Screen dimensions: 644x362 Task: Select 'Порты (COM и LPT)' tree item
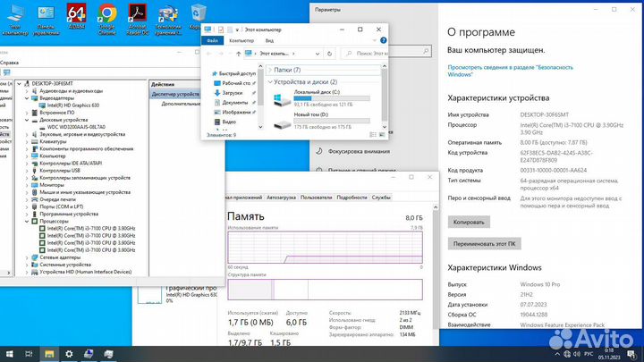pyautogui.click(x=61, y=206)
